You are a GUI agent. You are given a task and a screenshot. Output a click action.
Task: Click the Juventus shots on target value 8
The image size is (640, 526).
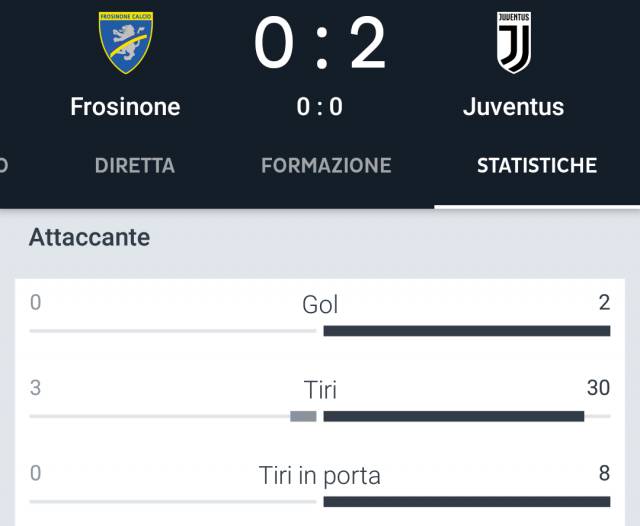604,473
